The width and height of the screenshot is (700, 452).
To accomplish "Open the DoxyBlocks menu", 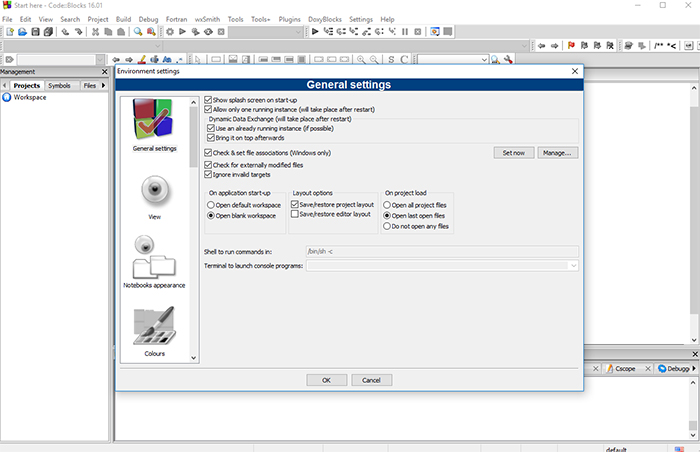I will 325,19.
